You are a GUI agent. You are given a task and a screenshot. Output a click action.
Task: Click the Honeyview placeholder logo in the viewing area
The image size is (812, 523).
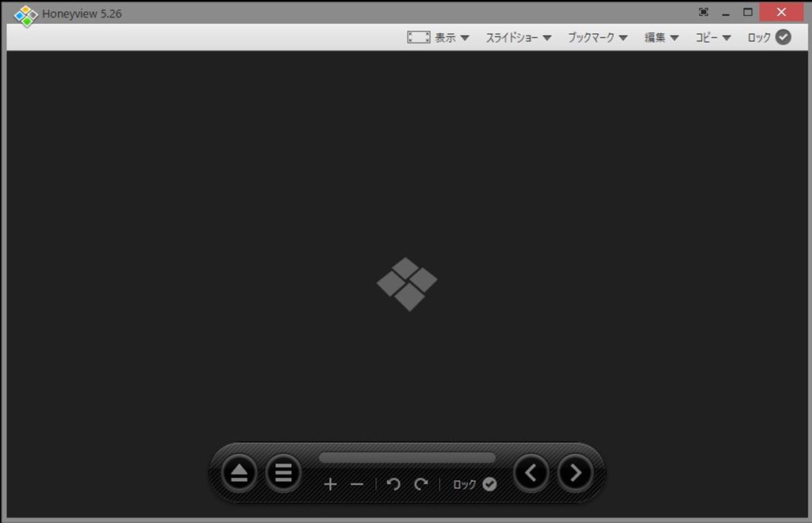(x=407, y=284)
